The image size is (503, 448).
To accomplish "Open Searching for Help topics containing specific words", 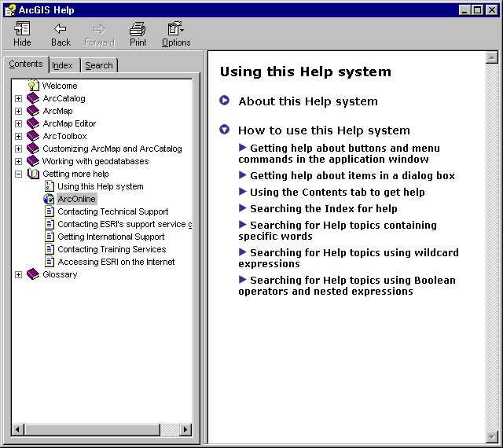I will pos(337,230).
